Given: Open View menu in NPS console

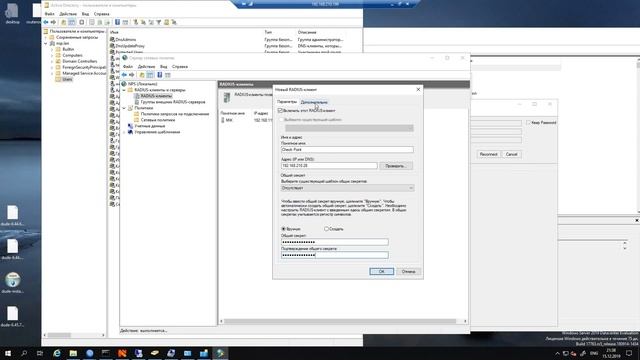Looking at the screenshot, I should pyautogui.click(x=164, y=67).
